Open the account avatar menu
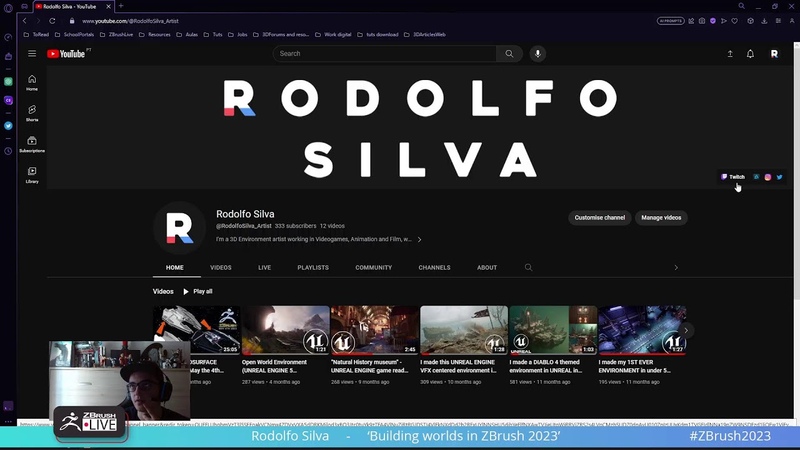The image size is (800, 450). pyautogui.click(x=774, y=54)
